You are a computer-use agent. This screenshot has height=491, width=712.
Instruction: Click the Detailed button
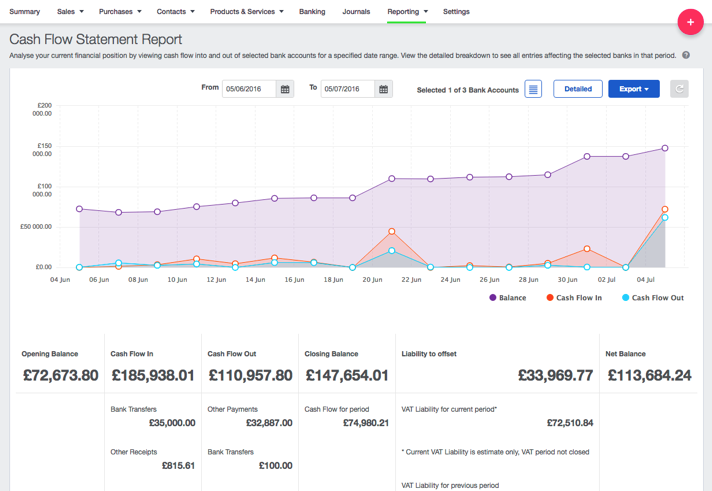(x=578, y=89)
